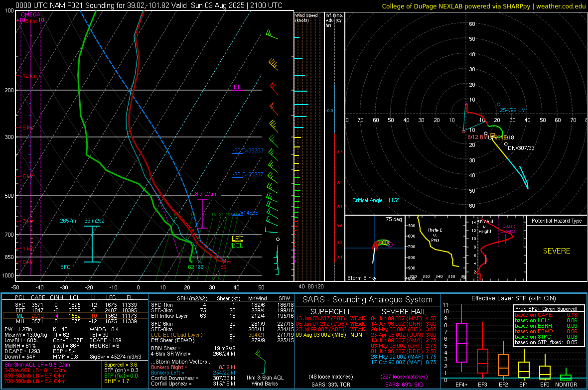Select the highlighted ML parcel row
This screenshot has width=588, height=390.
[x=75, y=316]
